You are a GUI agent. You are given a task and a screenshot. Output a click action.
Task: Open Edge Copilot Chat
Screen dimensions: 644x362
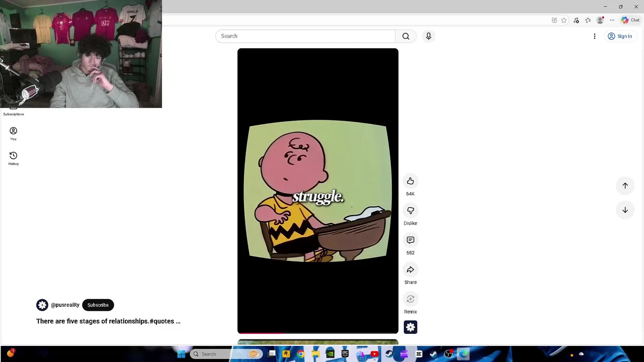pyautogui.click(x=630, y=20)
